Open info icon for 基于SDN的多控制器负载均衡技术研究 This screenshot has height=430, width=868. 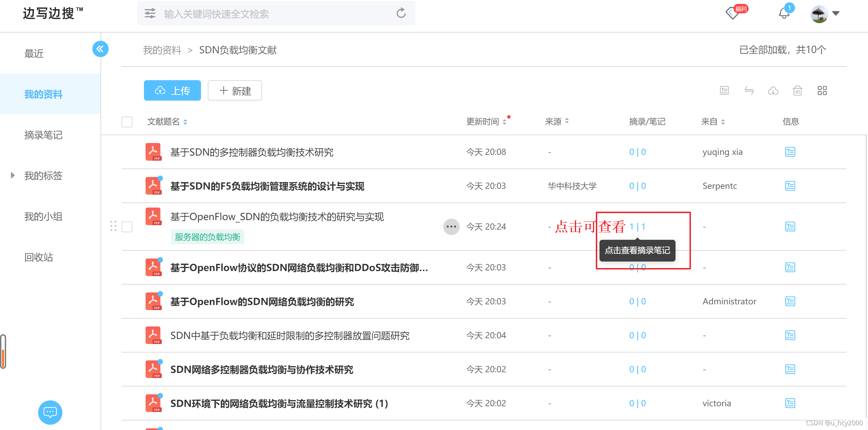[790, 152]
